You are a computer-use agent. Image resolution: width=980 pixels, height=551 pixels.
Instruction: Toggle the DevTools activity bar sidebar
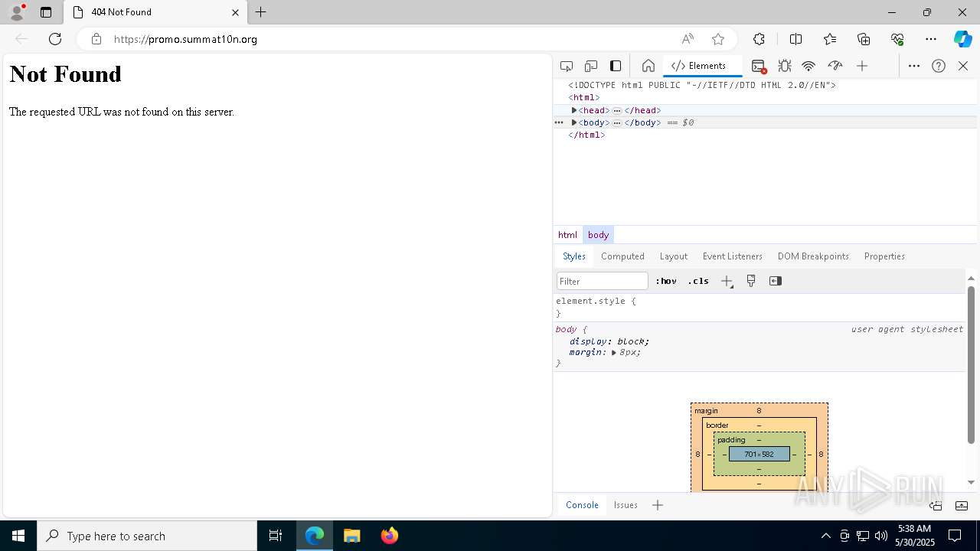pyautogui.click(x=616, y=66)
